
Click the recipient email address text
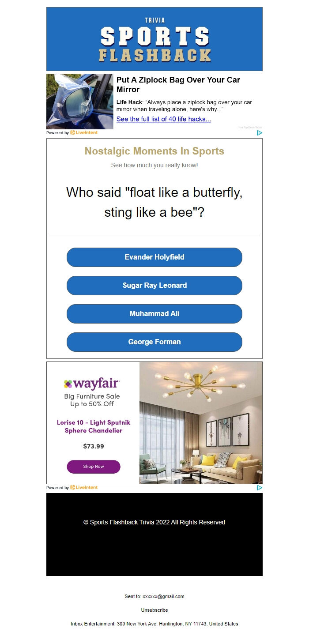click(x=154, y=596)
